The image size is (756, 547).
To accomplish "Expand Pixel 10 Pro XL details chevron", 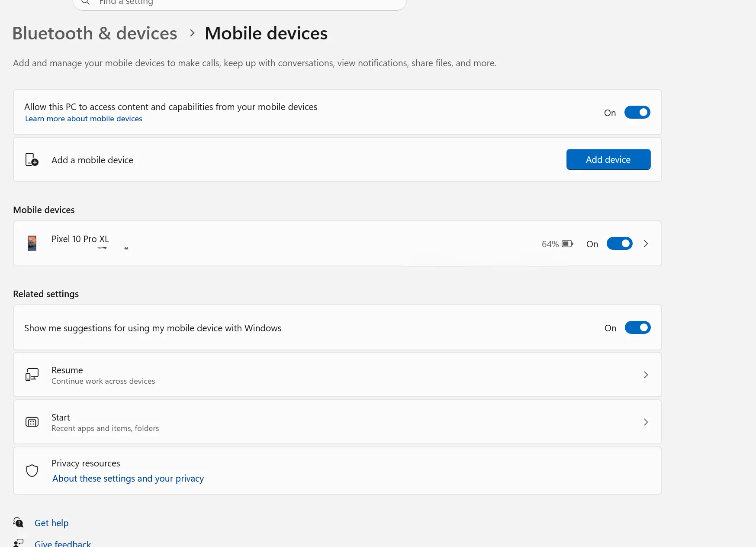I will point(646,244).
